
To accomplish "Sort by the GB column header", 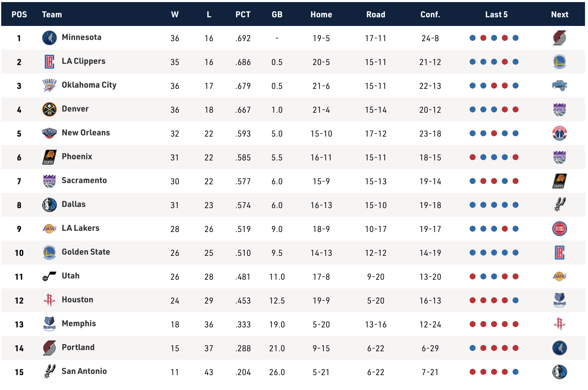I will click(277, 14).
